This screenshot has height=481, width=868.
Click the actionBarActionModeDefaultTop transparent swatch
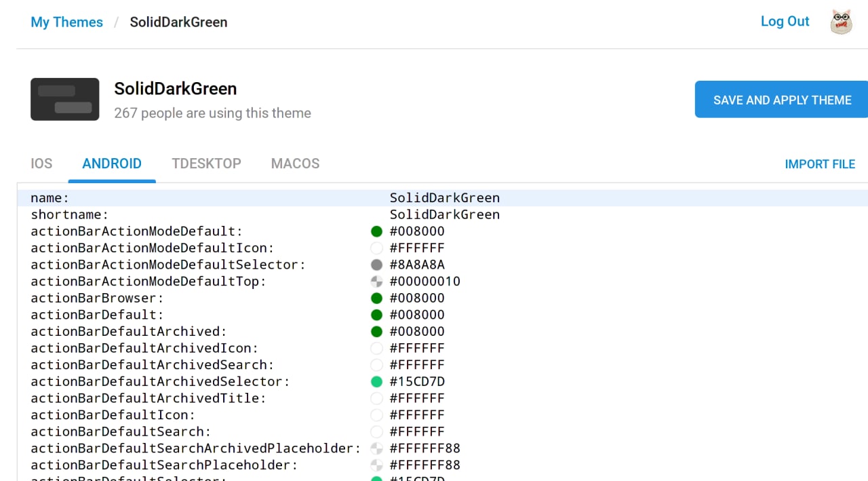pyautogui.click(x=376, y=282)
